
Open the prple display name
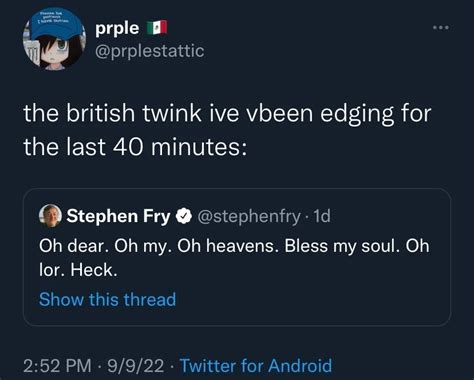pos(117,28)
